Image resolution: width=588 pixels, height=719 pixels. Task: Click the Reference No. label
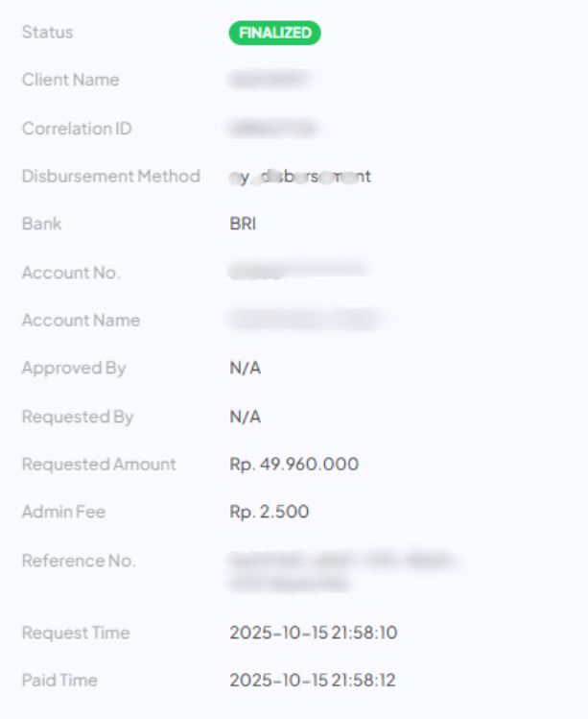[79, 561]
